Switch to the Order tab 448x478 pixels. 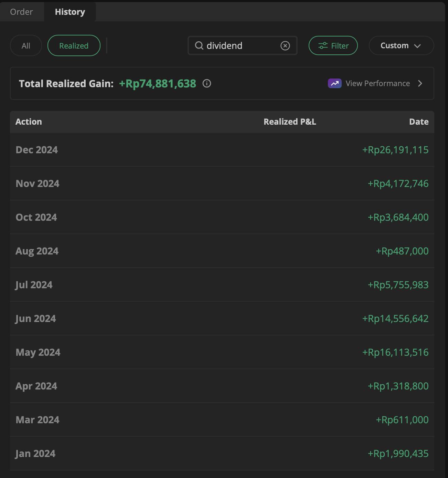tap(22, 12)
